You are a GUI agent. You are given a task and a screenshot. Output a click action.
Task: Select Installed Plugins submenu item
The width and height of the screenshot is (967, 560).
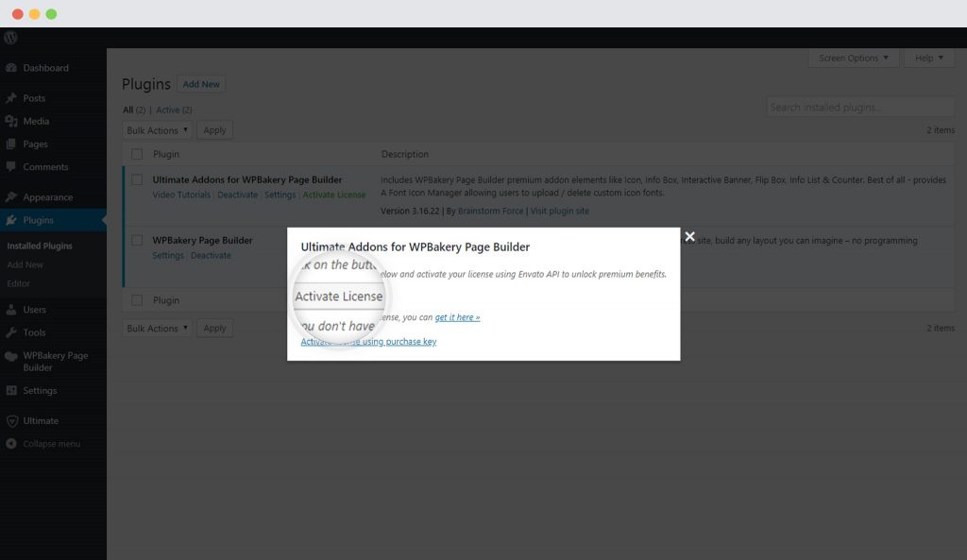40,246
